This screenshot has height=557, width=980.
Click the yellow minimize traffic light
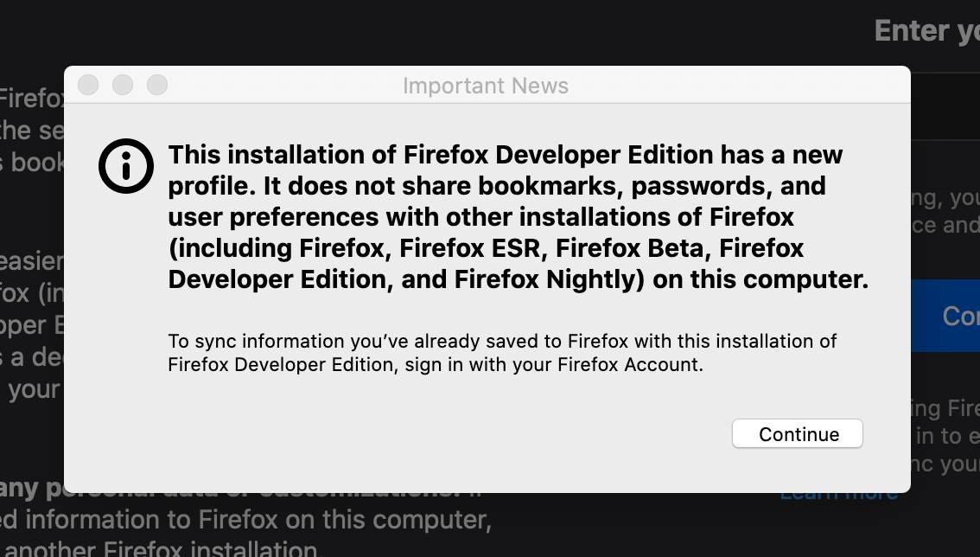(x=123, y=85)
